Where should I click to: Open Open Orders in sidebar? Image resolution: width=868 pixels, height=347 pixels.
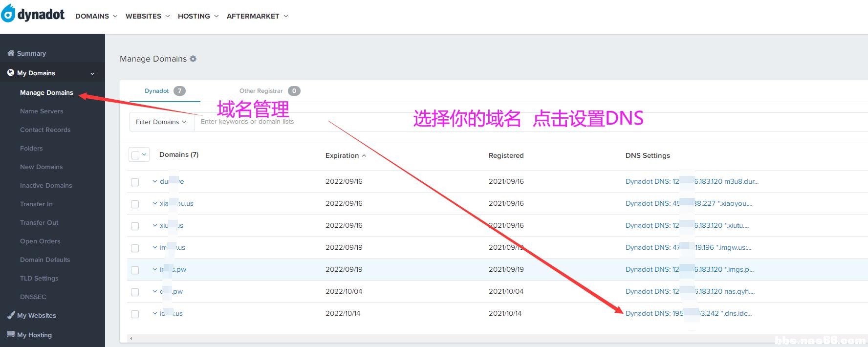40,241
